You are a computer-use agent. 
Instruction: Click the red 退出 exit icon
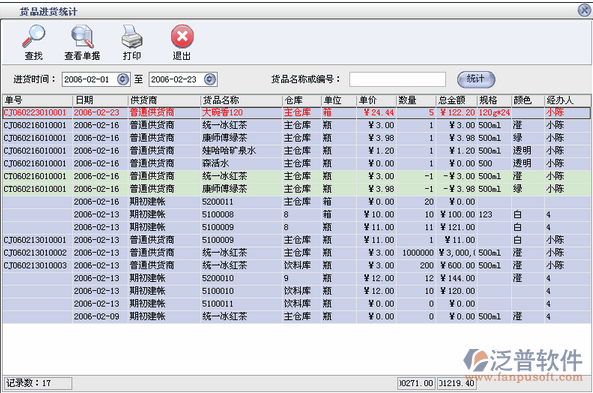point(182,36)
